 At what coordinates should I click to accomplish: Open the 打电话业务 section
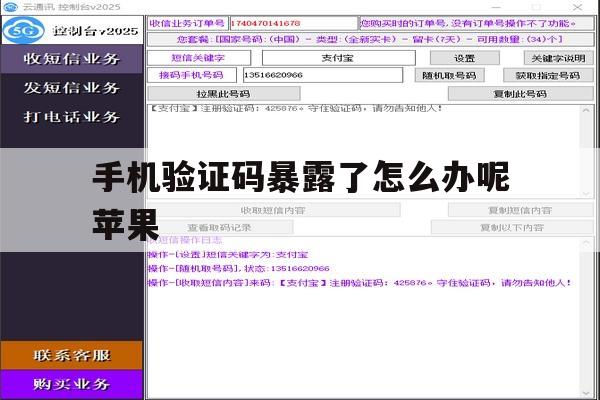[x=72, y=116]
